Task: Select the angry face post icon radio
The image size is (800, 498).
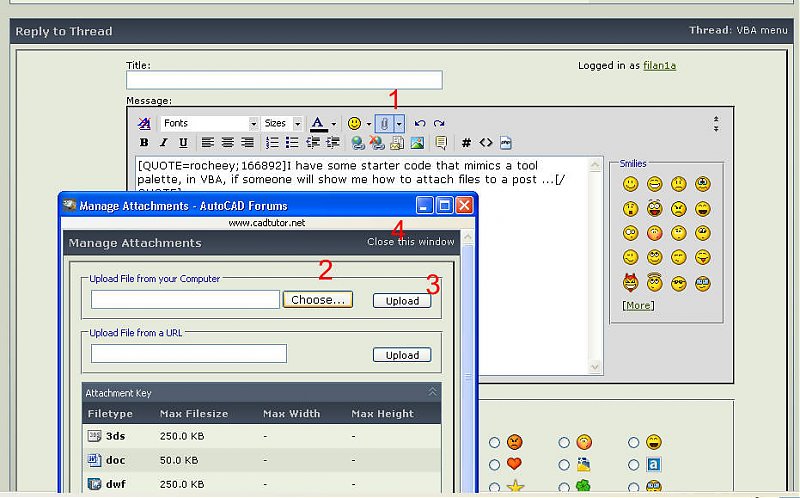Action: (495, 442)
